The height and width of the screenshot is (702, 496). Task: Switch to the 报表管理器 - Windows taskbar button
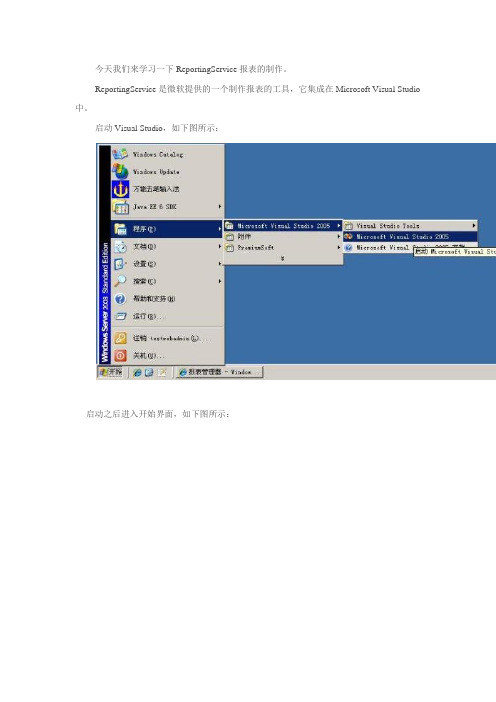click(219, 372)
